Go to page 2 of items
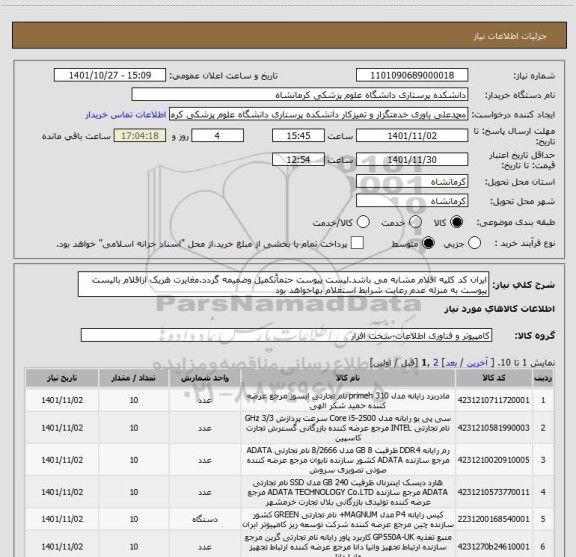Viewport: 576px width, 557px height. [436, 363]
